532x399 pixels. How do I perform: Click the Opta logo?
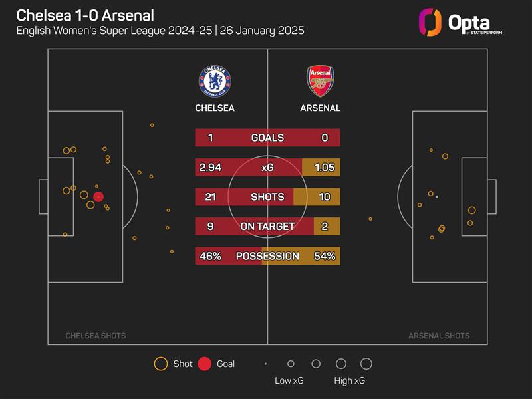pyautogui.click(x=460, y=23)
